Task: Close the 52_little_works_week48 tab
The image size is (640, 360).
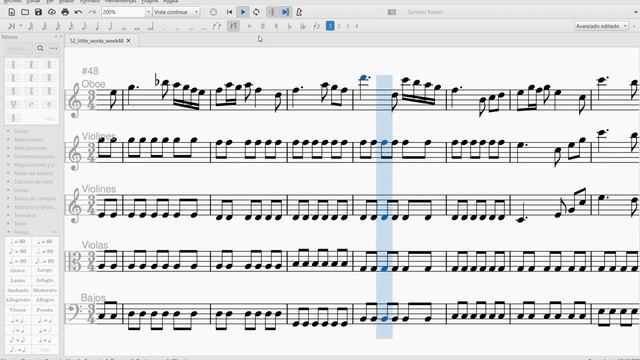Action: pyautogui.click(x=129, y=41)
